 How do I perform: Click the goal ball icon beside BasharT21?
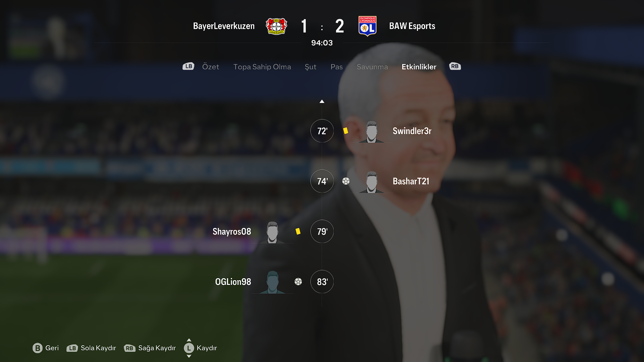346,181
